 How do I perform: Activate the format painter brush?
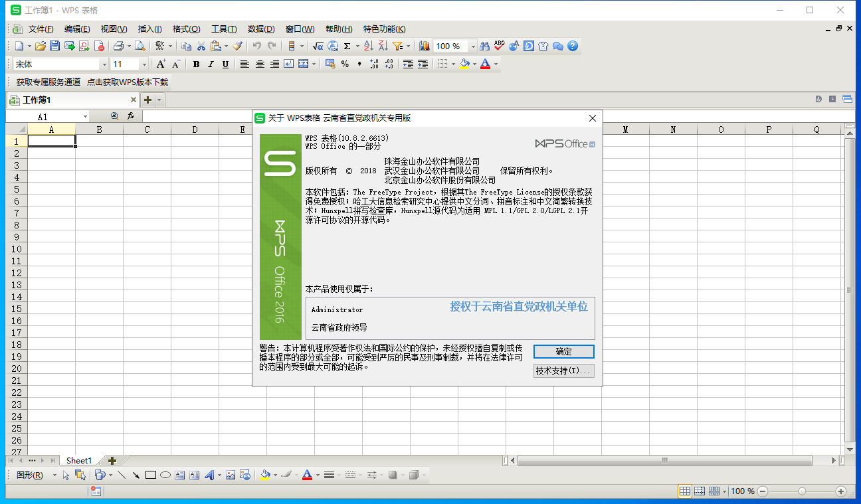(x=237, y=46)
